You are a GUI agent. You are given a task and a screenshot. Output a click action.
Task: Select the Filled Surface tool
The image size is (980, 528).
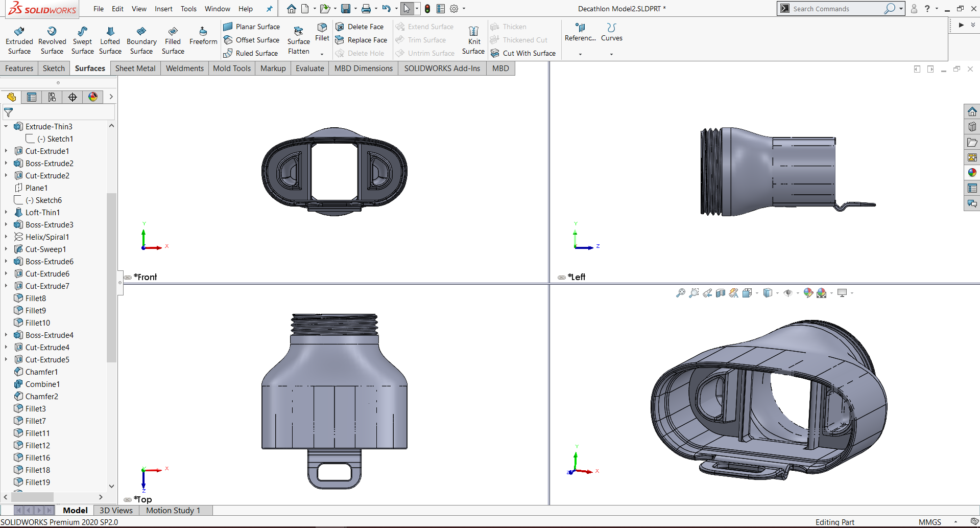coord(173,40)
